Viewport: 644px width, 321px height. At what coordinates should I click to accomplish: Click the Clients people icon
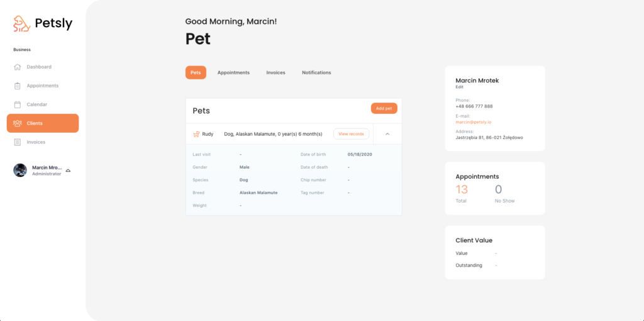[x=17, y=123]
